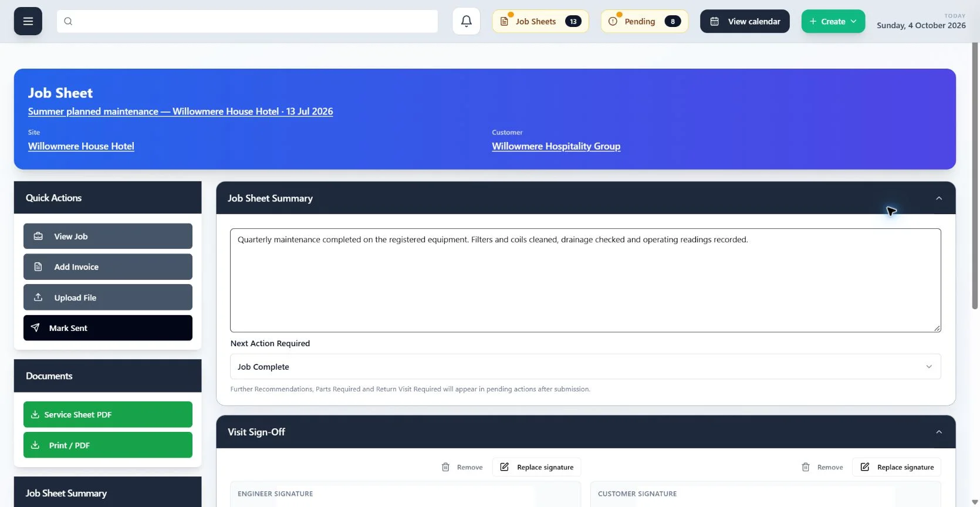The width and height of the screenshot is (980, 507).
Task: Remove the customer signature
Action: click(823, 467)
